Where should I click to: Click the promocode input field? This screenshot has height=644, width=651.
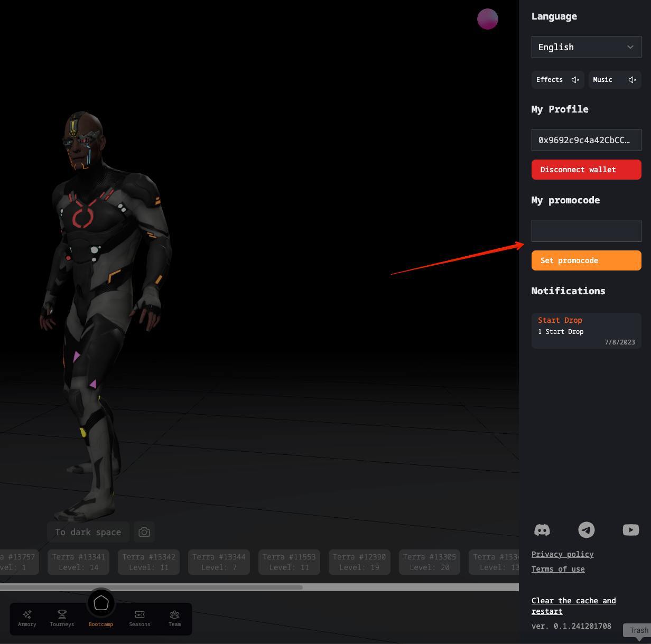587,231
